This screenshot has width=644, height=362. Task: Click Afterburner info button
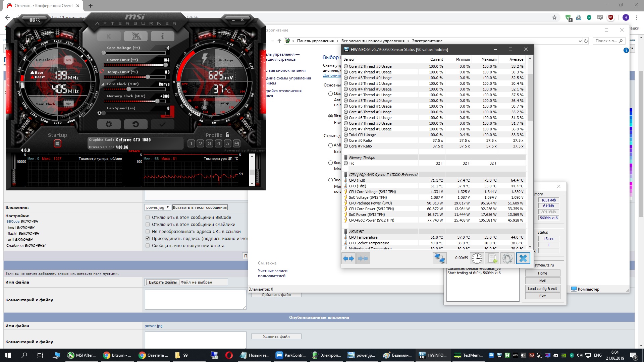(162, 36)
